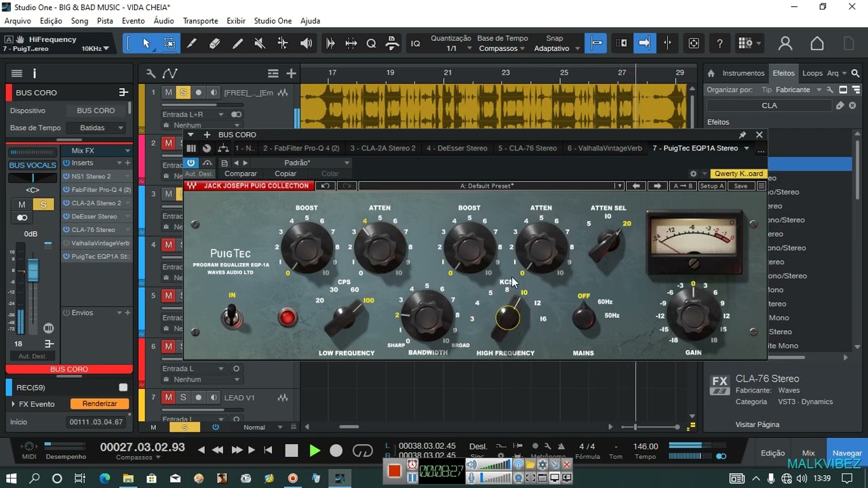Image resolution: width=868 pixels, height=488 pixels.
Task: Pin the BUS CORO plugin window
Action: coord(743,135)
